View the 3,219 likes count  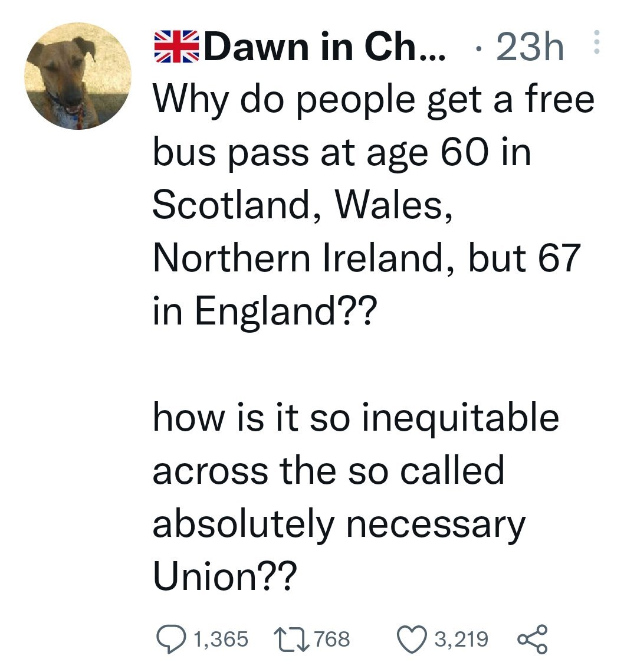[x=461, y=639]
